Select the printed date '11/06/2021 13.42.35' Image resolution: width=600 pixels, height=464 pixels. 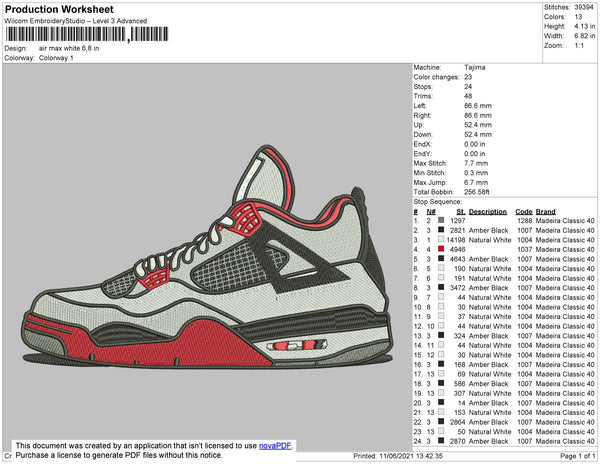coord(411,456)
